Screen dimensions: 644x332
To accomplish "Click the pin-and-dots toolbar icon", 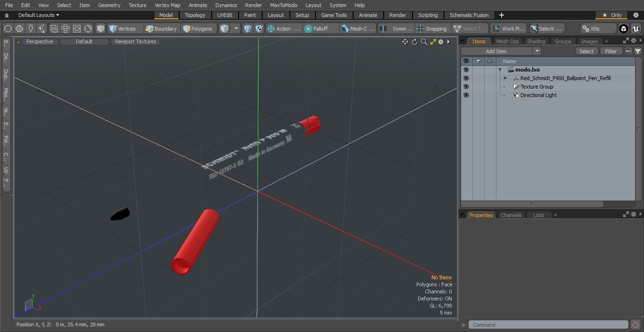I will [42, 29].
